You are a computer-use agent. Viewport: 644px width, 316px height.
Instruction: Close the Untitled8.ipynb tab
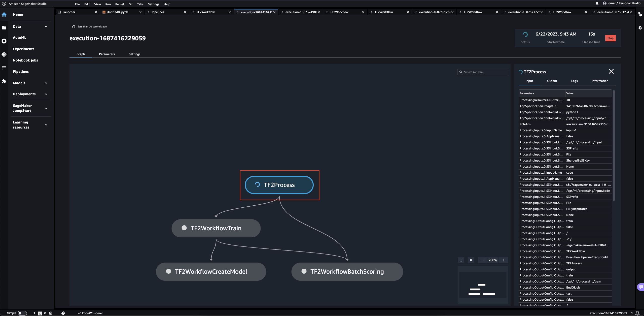[x=140, y=12]
